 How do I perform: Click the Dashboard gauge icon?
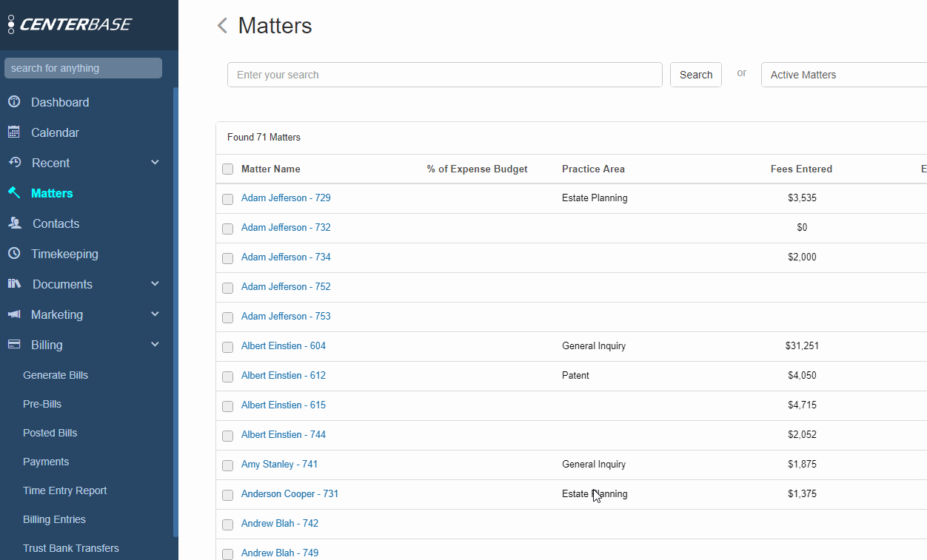coord(14,102)
